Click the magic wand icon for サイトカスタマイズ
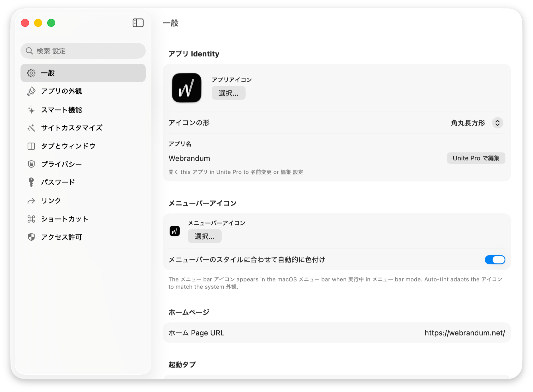This screenshot has width=533, height=392. (x=31, y=128)
